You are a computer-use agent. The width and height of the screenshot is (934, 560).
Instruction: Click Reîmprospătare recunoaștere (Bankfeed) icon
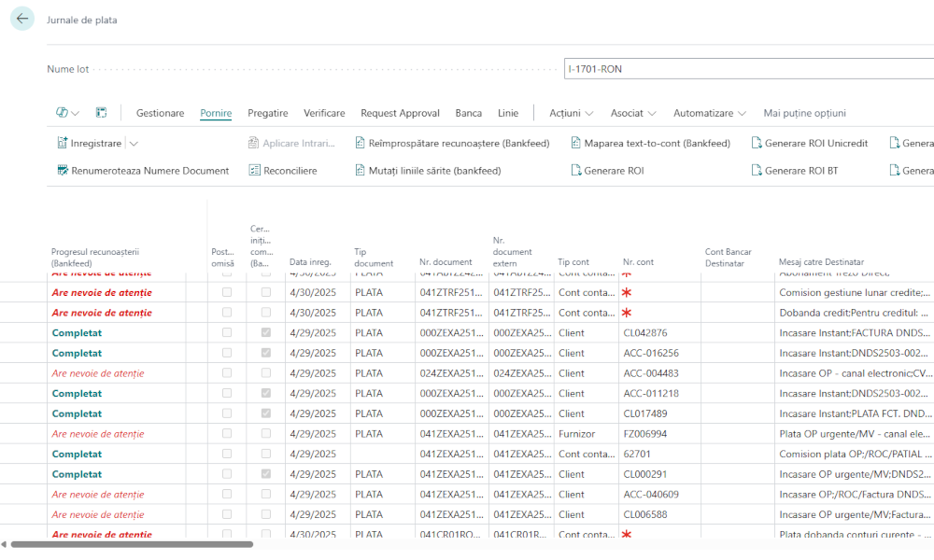pos(360,143)
